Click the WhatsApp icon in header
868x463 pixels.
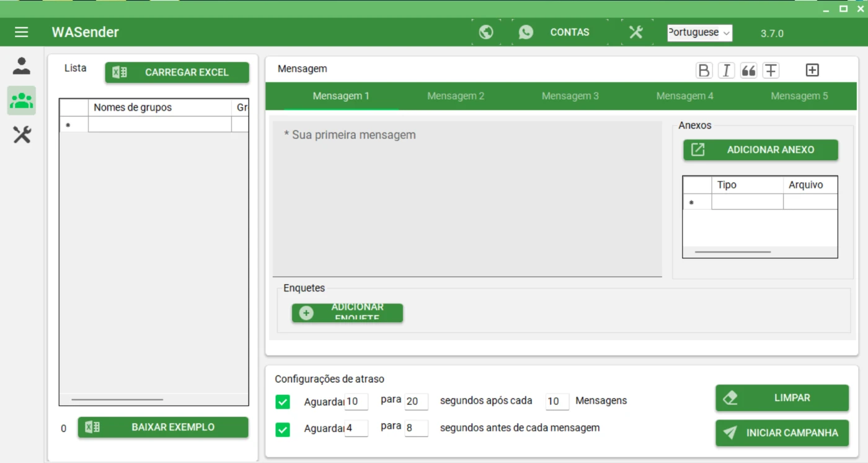click(526, 32)
